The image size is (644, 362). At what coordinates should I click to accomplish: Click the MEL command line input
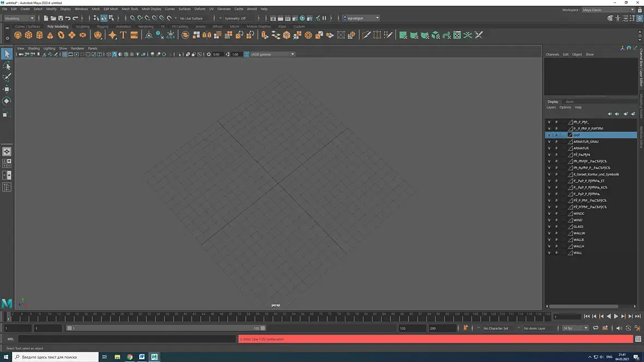point(127,339)
